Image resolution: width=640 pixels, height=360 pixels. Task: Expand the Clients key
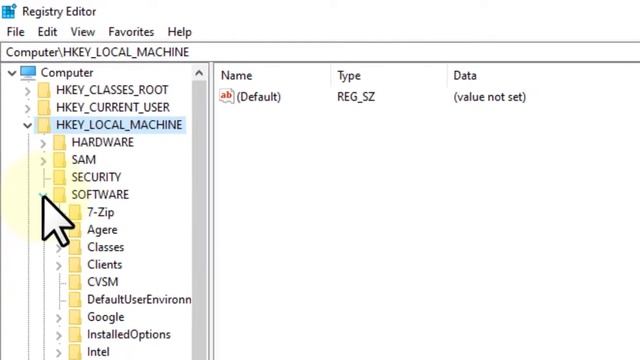(59, 266)
